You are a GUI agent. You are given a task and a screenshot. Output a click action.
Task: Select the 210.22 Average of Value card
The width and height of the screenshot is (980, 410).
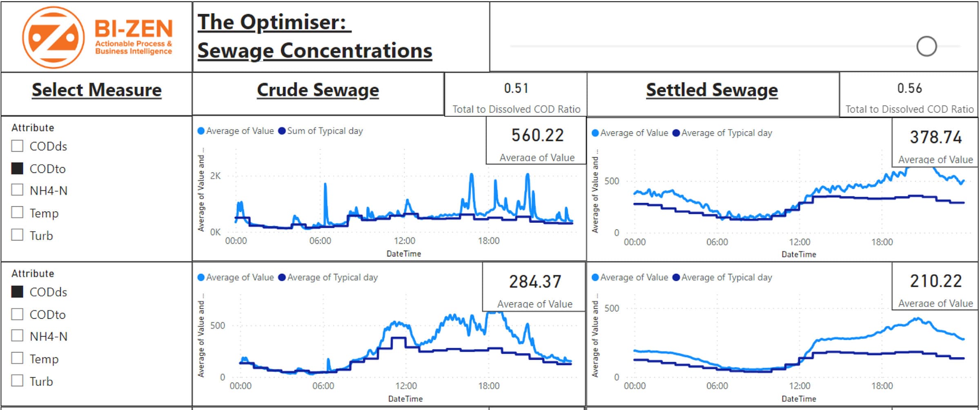[x=935, y=286]
